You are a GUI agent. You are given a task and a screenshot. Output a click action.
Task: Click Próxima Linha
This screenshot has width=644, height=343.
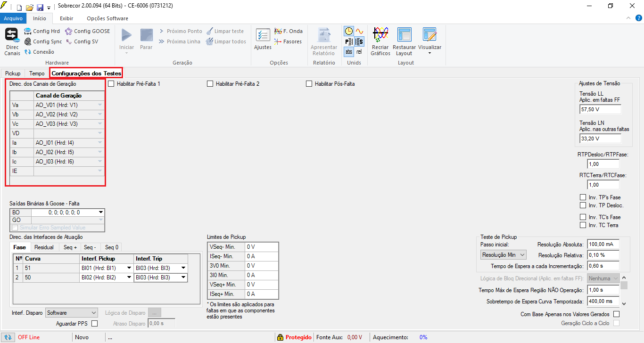[x=179, y=41]
